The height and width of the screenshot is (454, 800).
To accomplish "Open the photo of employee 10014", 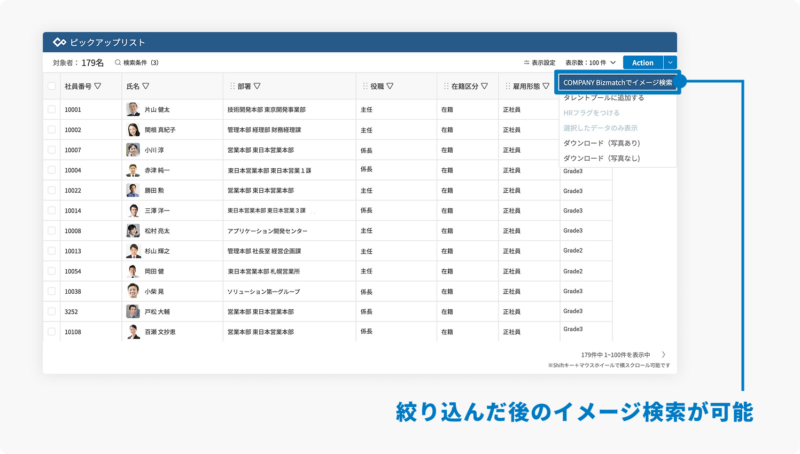I will [133, 210].
